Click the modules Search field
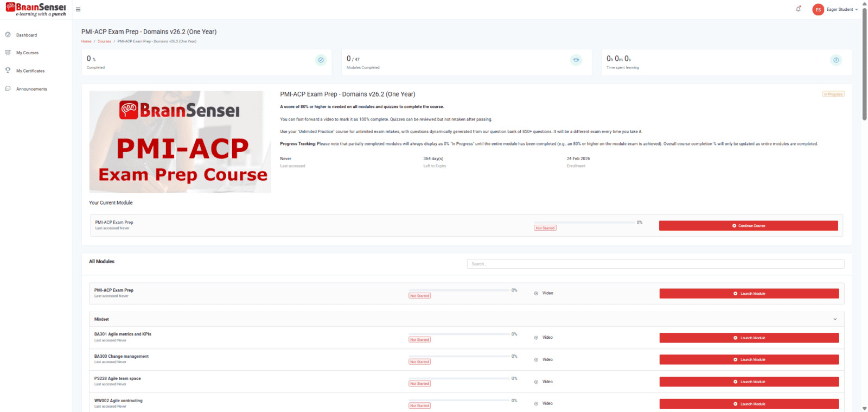Screen dimensions: 868x412 655,264
